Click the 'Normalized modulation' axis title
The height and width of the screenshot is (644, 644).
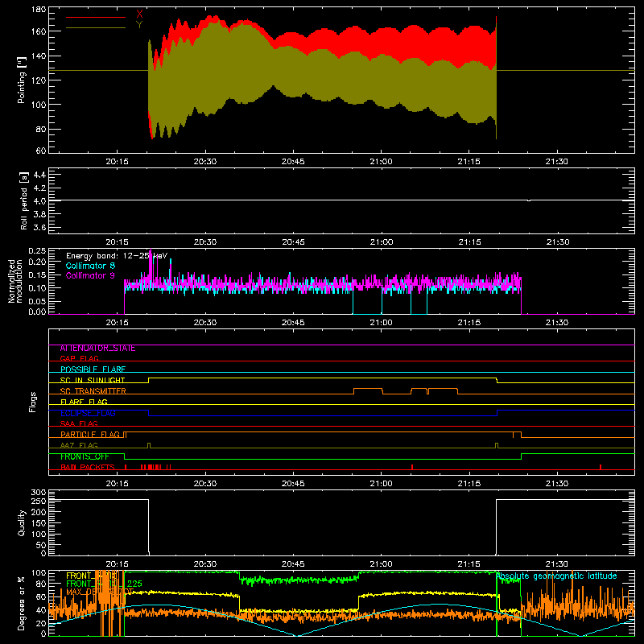(15, 281)
